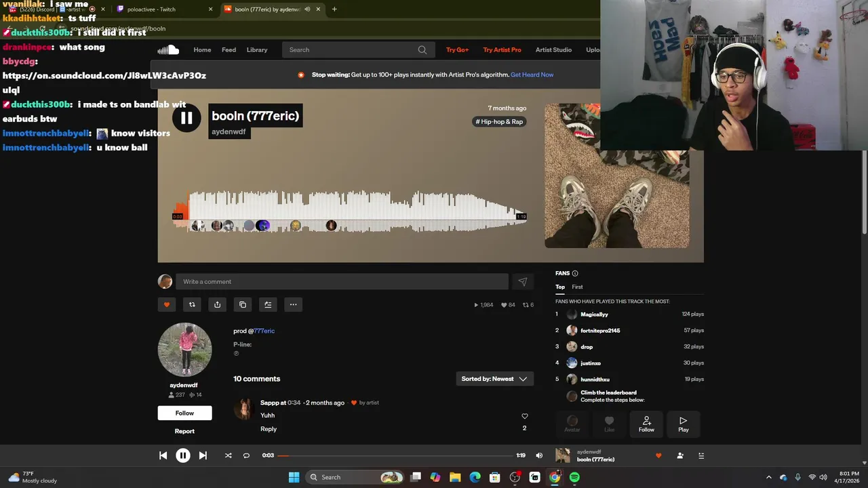Image resolution: width=868 pixels, height=488 pixels.
Task: Toggle repeat in the player bar
Action: (246, 455)
